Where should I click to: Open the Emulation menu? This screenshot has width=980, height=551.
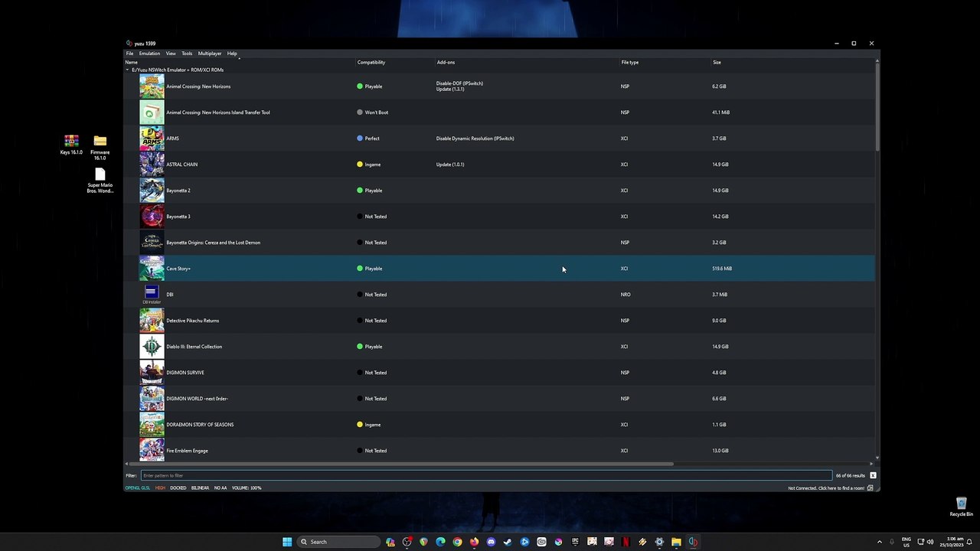tap(149, 54)
